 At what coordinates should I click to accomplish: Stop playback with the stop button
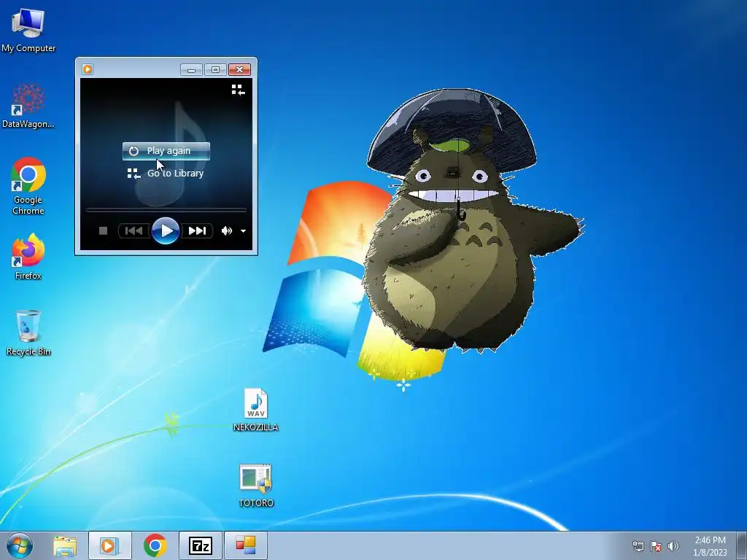tap(103, 231)
